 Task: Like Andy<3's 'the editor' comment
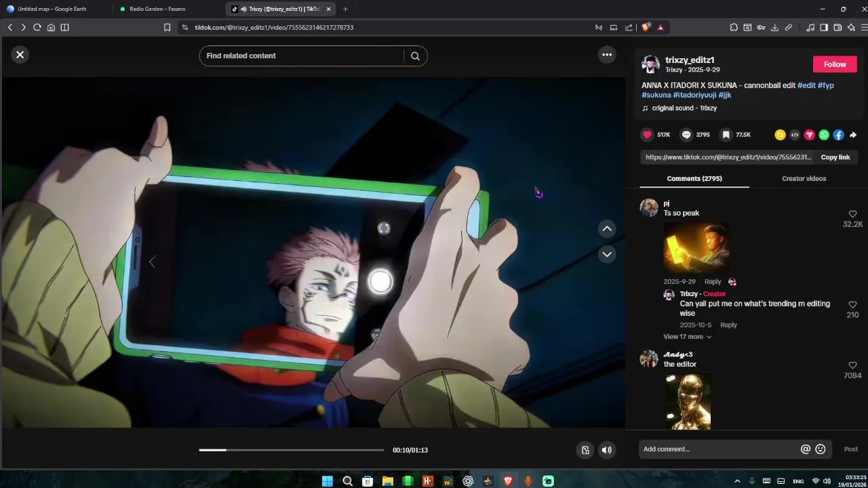coord(852,365)
